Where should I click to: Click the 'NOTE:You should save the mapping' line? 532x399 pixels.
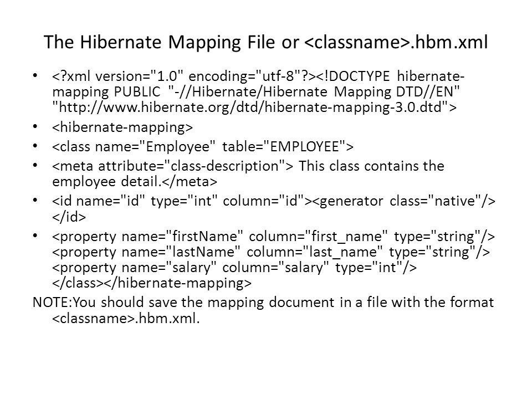click(263, 303)
